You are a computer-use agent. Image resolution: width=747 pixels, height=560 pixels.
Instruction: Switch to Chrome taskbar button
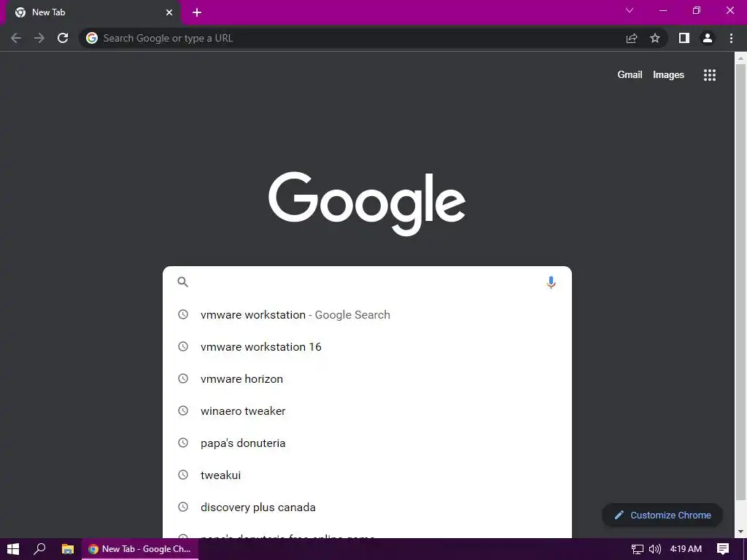pos(140,549)
